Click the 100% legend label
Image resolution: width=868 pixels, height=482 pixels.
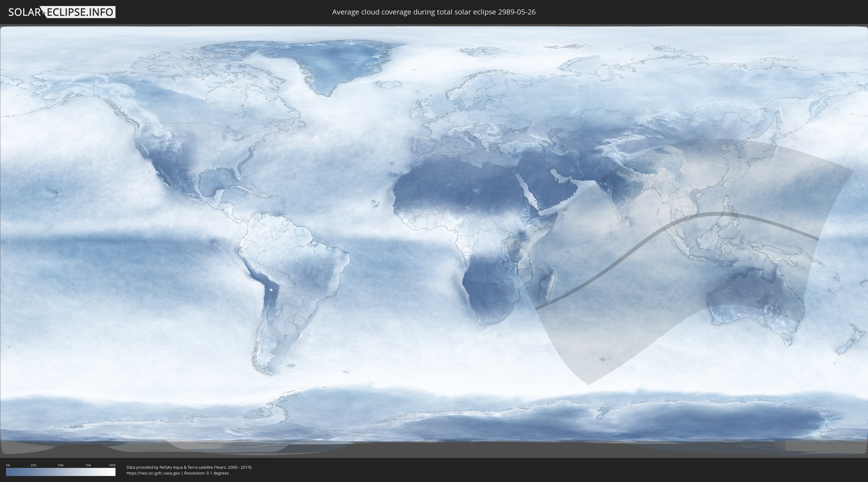click(x=112, y=465)
